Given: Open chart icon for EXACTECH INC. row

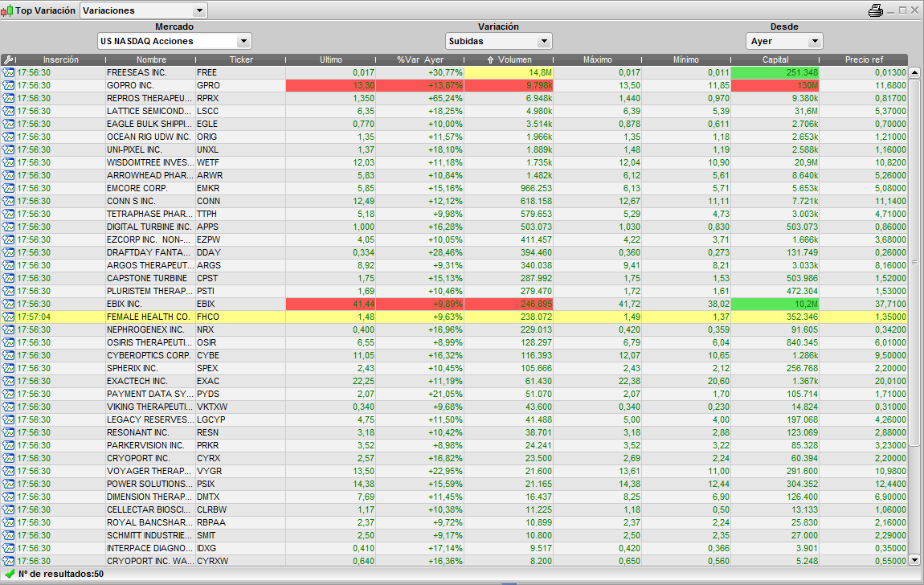Looking at the screenshot, I should pos(8,381).
